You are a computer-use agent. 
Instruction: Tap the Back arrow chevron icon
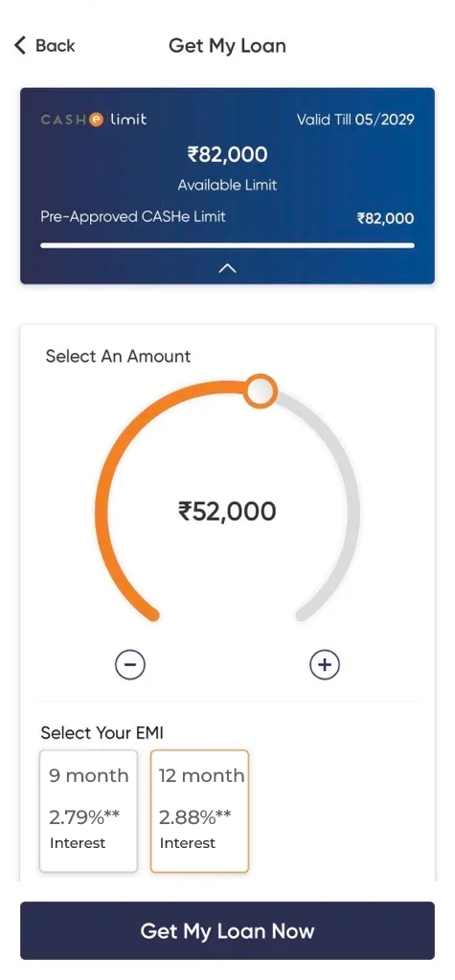[x=20, y=46]
